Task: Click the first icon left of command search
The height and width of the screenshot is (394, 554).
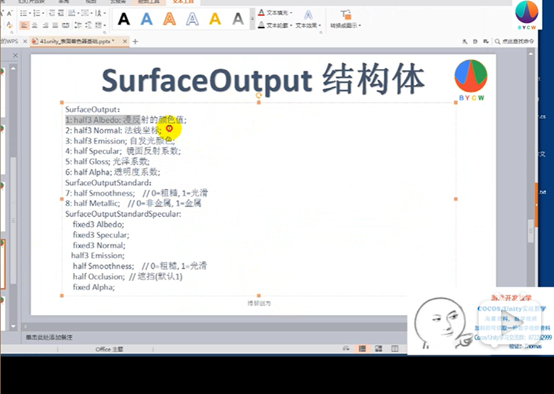Action: pos(465,41)
